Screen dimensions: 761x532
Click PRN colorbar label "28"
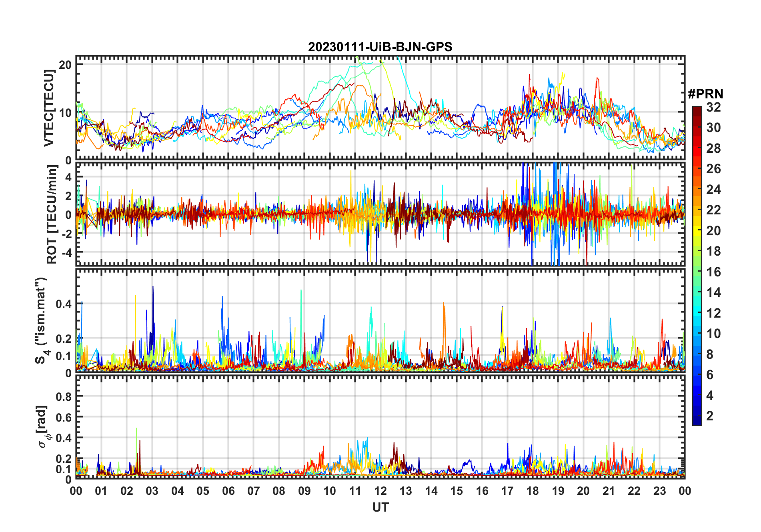point(713,148)
